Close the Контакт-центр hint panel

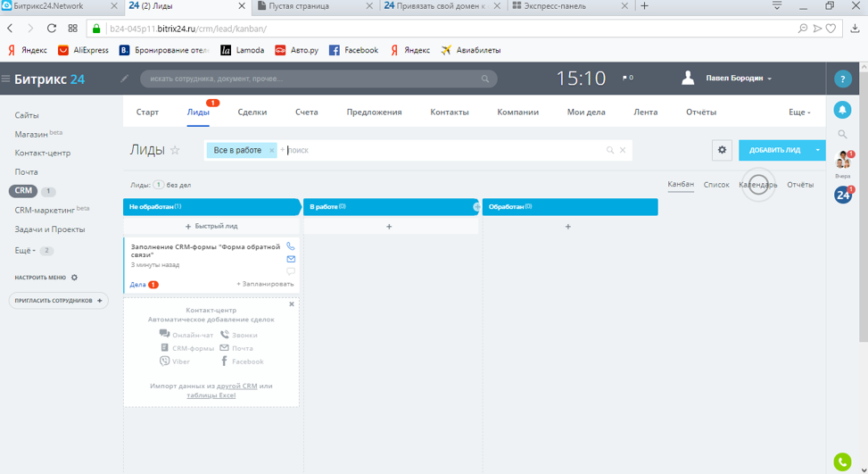pos(292,304)
